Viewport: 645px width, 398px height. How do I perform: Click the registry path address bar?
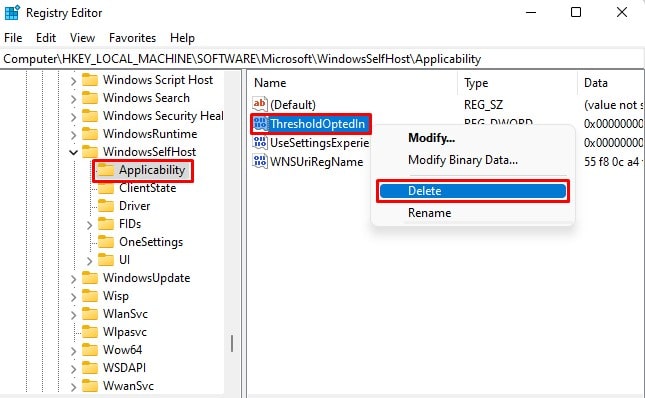coord(322,59)
